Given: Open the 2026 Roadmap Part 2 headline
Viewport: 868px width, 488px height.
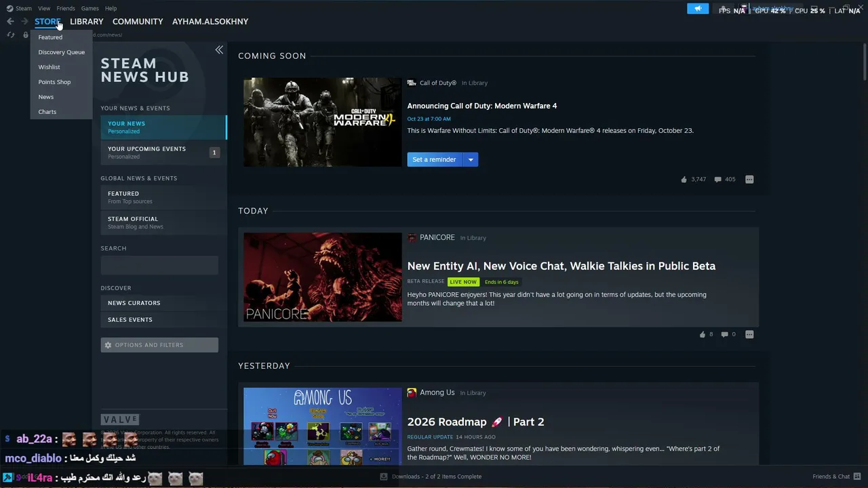Looking at the screenshot, I should [476, 422].
